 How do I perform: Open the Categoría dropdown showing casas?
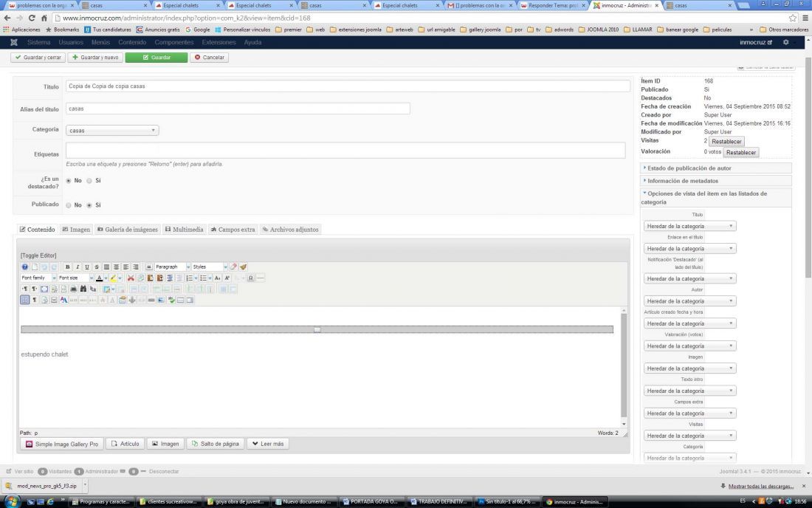point(112,131)
